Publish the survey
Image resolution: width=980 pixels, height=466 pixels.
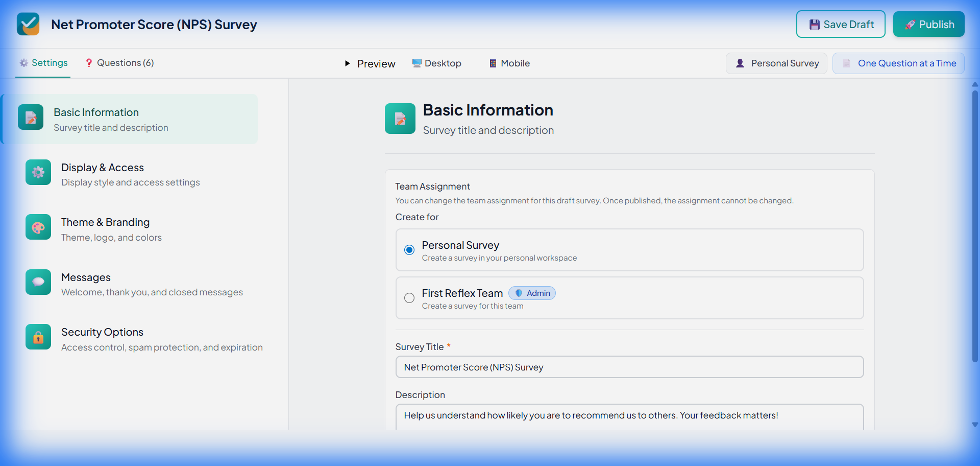click(928, 25)
